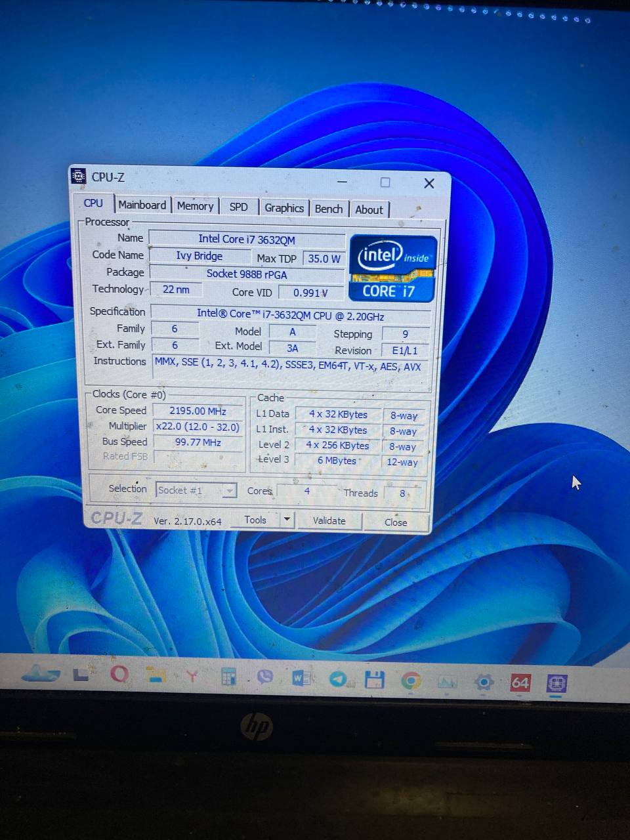
Task: Click the Technology value 22 nm
Action: [177, 289]
